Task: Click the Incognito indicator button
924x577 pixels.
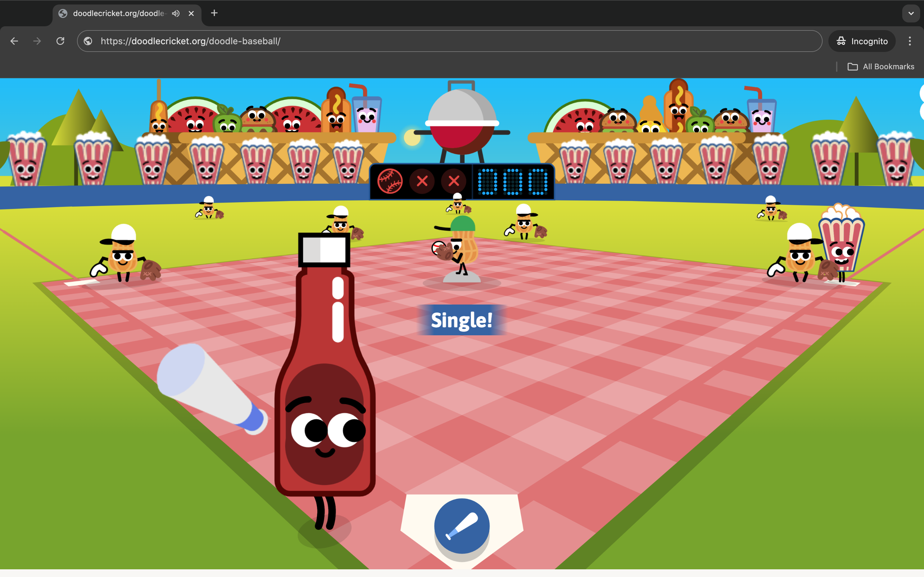Action: tap(862, 41)
